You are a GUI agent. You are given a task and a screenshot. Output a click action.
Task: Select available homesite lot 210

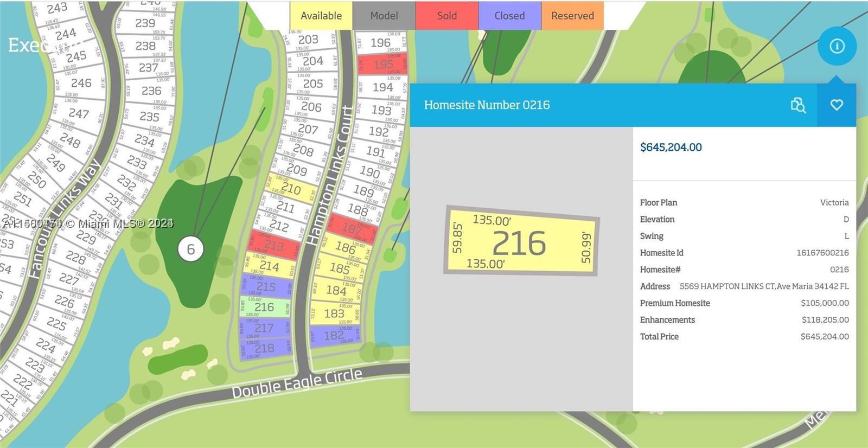[x=291, y=189]
